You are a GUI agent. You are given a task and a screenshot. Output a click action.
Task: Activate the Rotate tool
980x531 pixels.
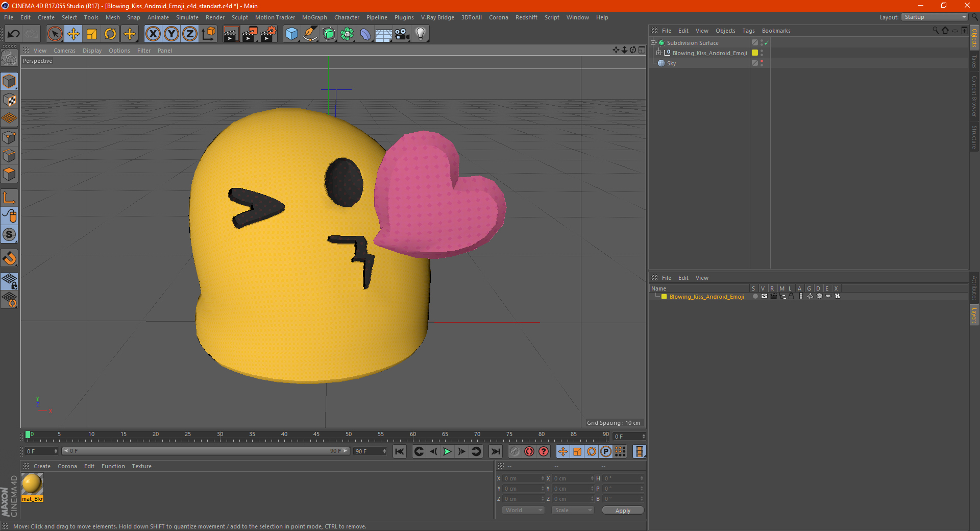click(110, 34)
